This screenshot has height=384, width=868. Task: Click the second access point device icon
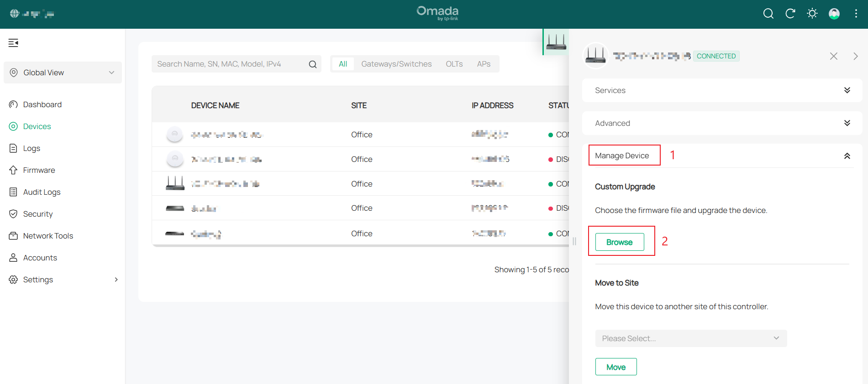[x=174, y=159]
